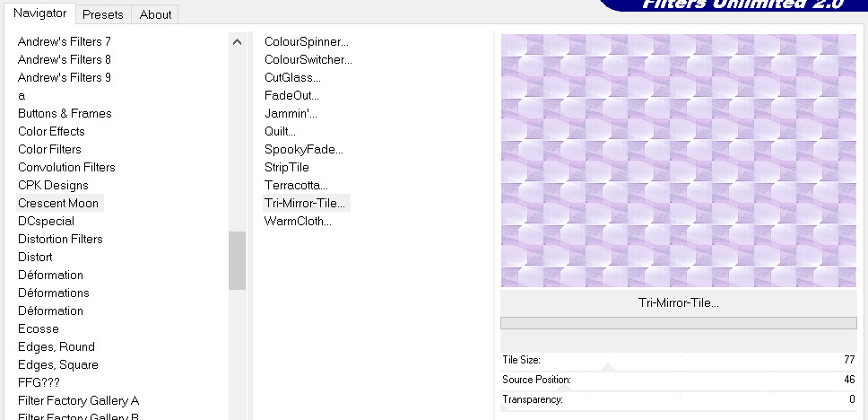868x420 pixels.
Task: Click the tiled filter preview image
Action: [678, 161]
